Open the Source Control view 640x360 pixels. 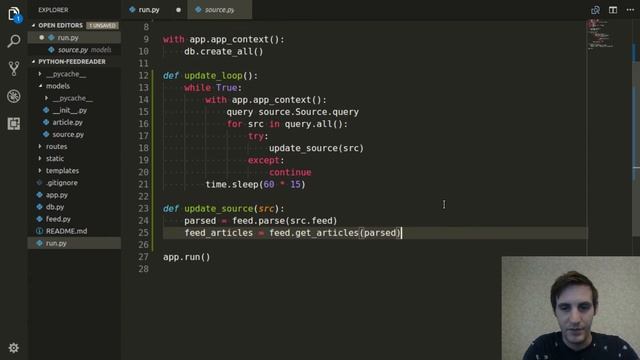tap(14, 69)
